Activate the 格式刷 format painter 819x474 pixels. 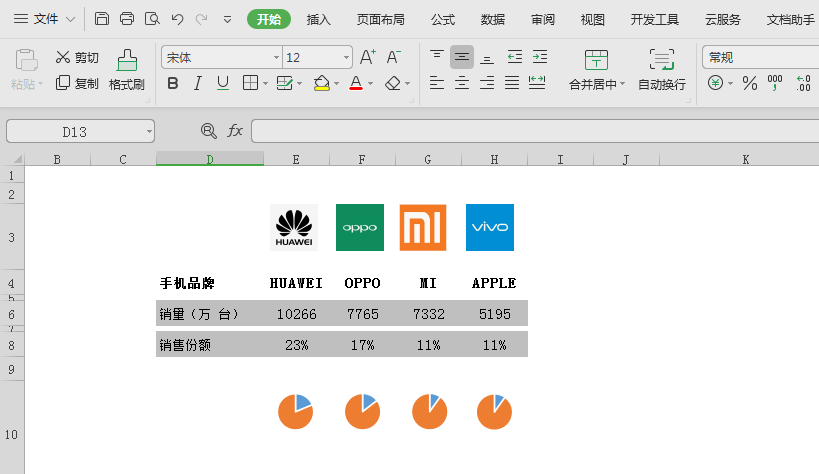click(x=126, y=70)
